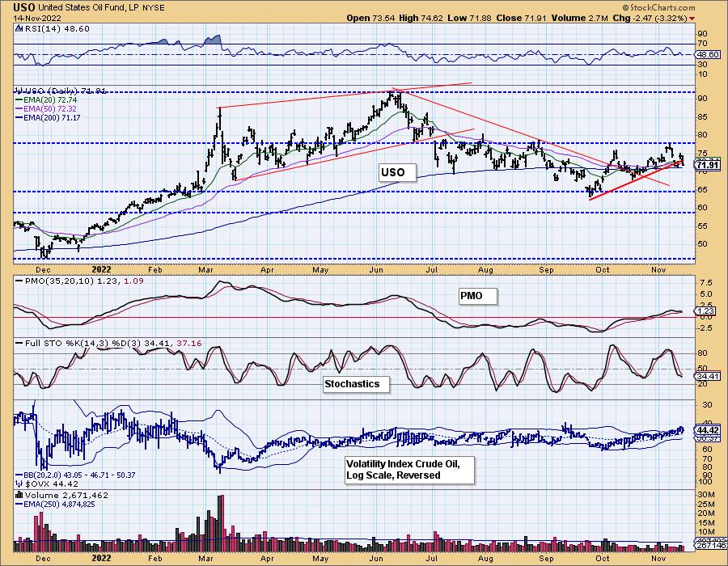This screenshot has width=728, height=566.
Task: Click the 71.91 price tag on right axis
Action: point(708,165)
